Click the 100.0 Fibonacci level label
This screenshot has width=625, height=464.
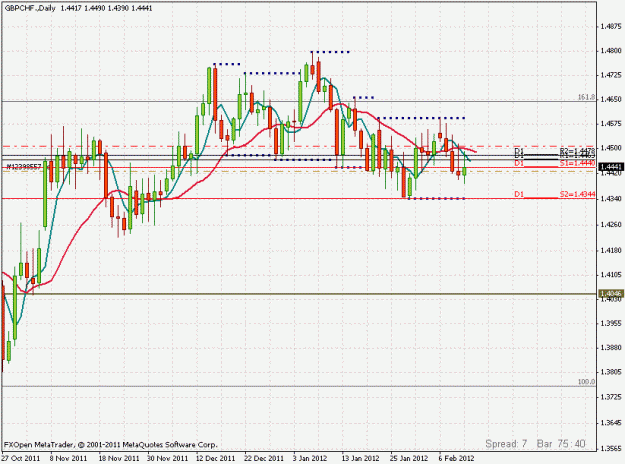[x=586, y=382]
